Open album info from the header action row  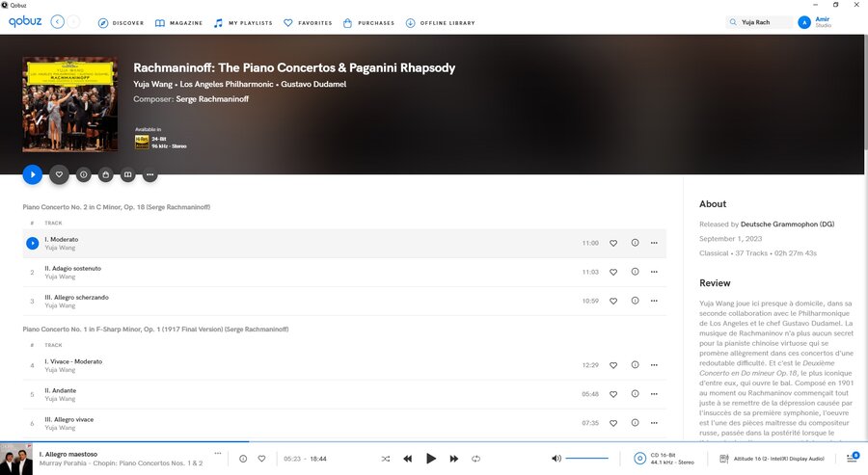coord(84,174)
